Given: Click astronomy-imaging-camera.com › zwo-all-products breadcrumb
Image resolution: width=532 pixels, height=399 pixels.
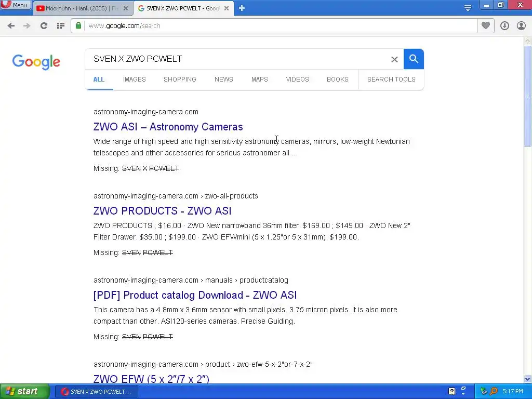Looking at the screenshot, I should (x=176, y=196).
